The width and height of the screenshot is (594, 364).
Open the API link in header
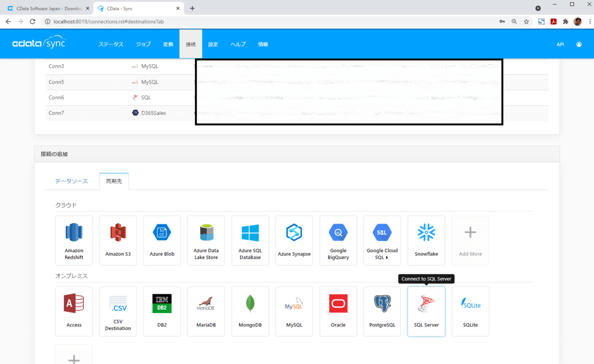pyautogui.click(x=560, y=44)
